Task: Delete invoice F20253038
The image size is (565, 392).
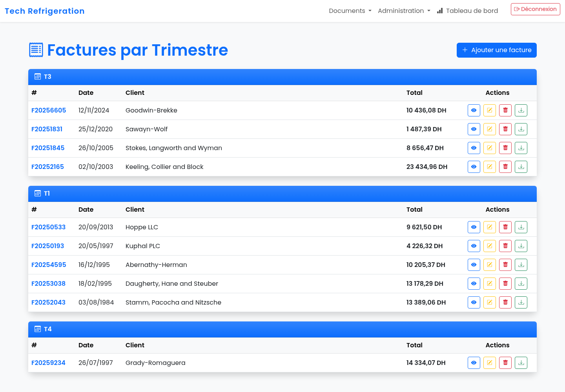Action: 505,284
